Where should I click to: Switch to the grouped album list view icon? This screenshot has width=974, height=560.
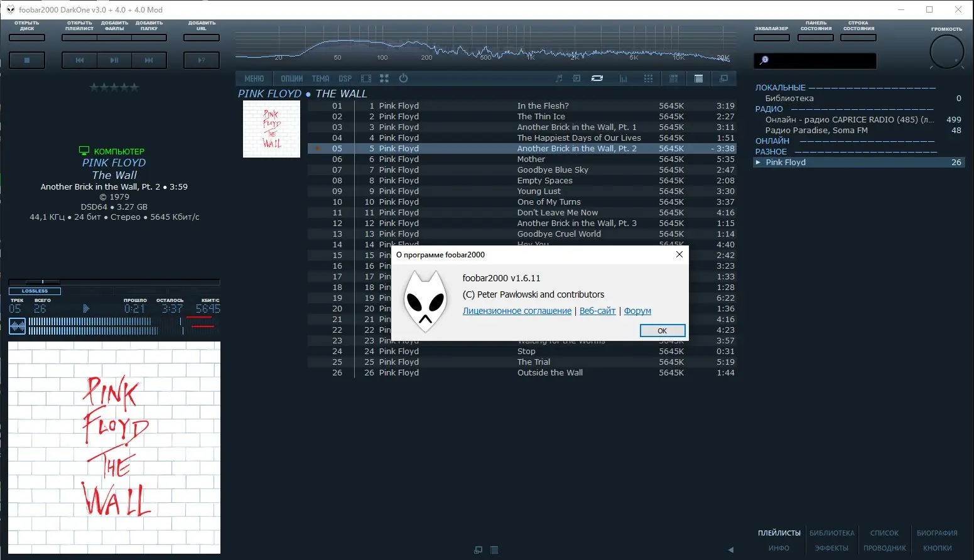[x=673, y=78]
